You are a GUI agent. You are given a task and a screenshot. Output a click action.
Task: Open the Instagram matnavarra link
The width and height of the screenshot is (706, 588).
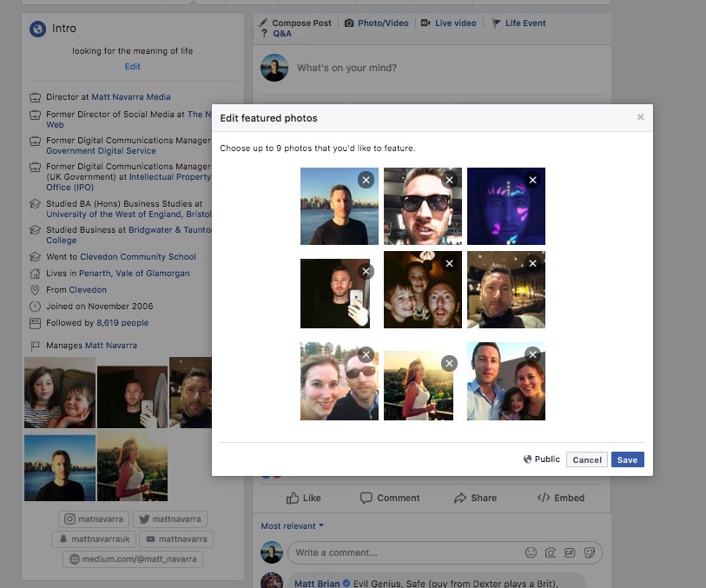pos(94,519)
